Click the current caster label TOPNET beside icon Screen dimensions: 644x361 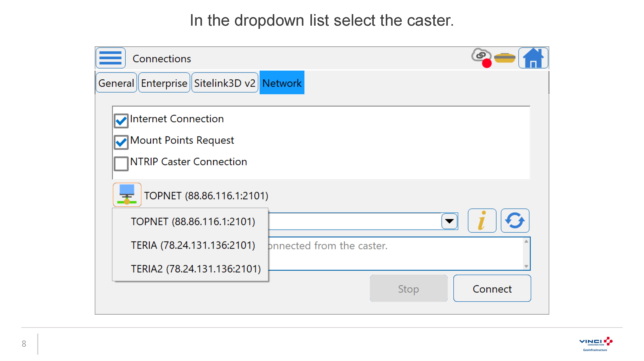pos(206,196)
